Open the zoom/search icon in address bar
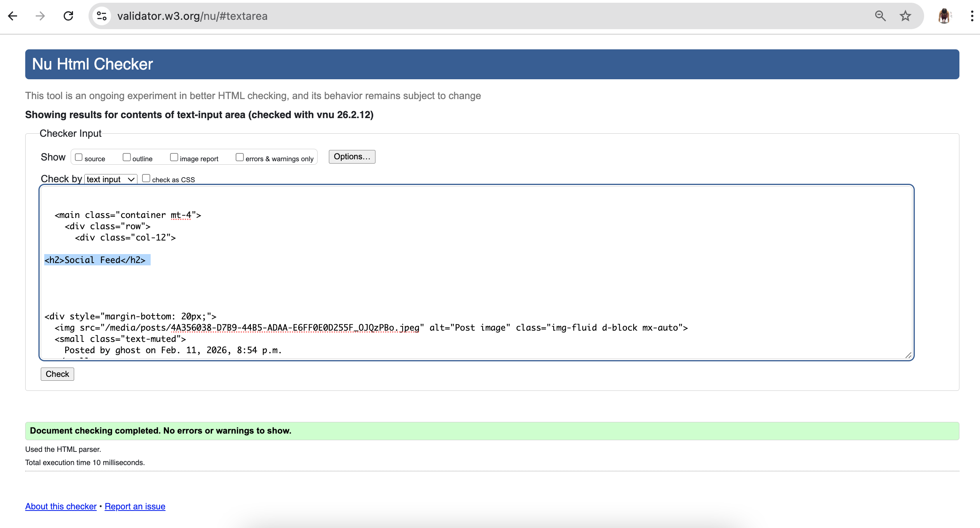980x528 pixels. (880, 16)
